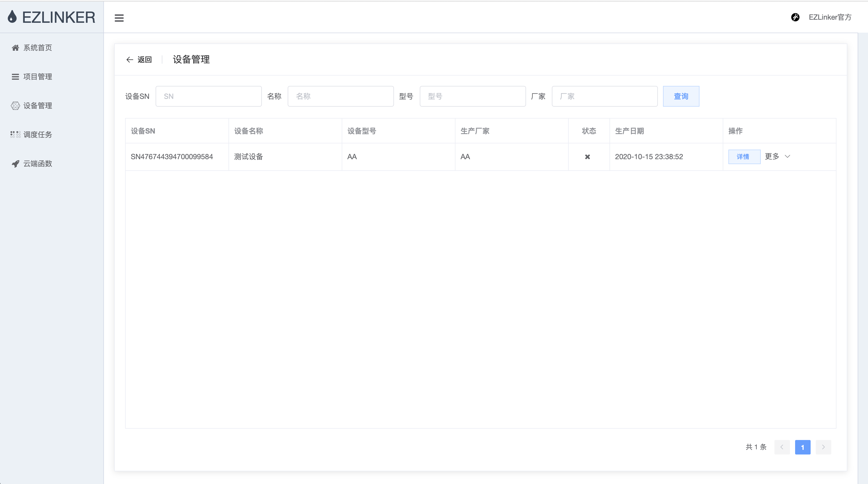The height and width of the screenshot is (484, 868).
Task: Click the hamburger sidebar collapse icon
Action: click(x=119, y=18)
